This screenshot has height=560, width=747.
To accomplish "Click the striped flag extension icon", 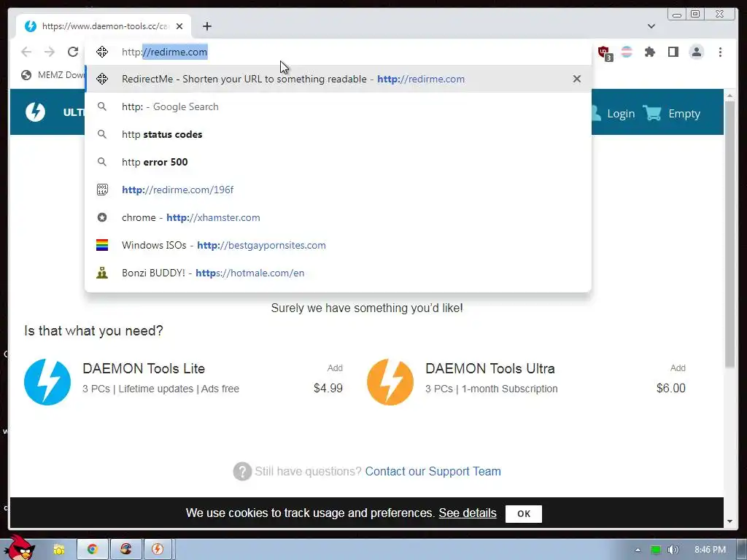I will [x=627, y=52].
